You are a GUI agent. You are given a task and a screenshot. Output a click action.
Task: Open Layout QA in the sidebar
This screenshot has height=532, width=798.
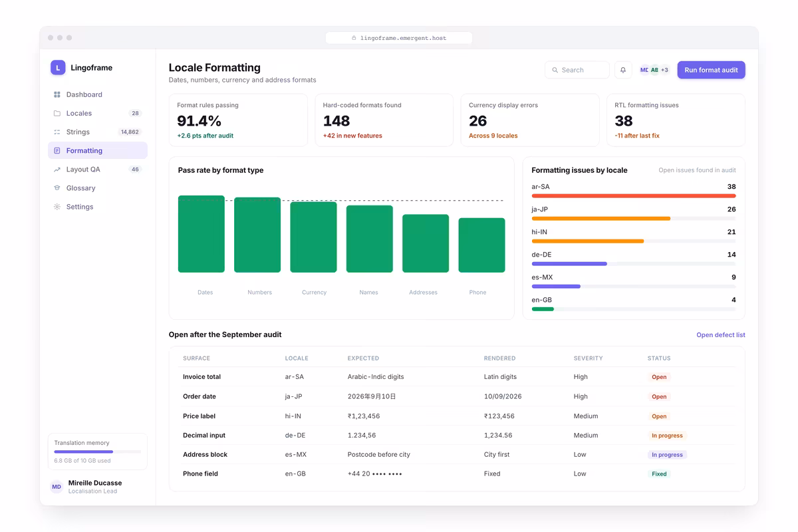[98, 170]
